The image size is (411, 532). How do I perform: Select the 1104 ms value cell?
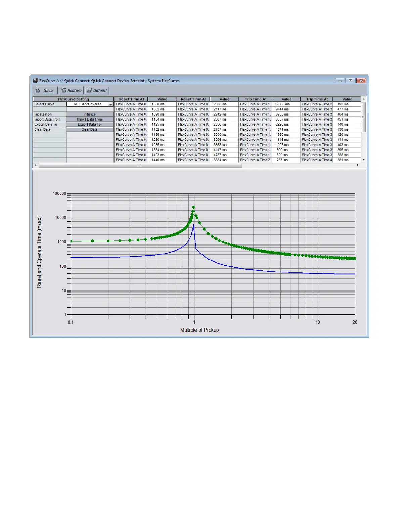(162, 119)
